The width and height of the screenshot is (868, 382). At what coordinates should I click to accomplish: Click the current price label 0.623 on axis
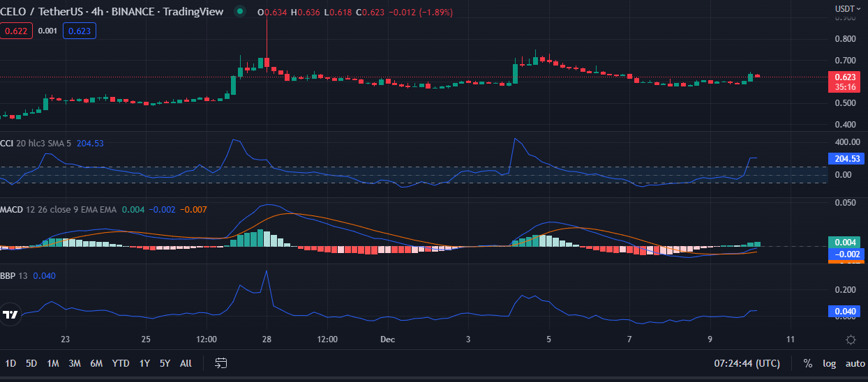[x=845, y=77]
